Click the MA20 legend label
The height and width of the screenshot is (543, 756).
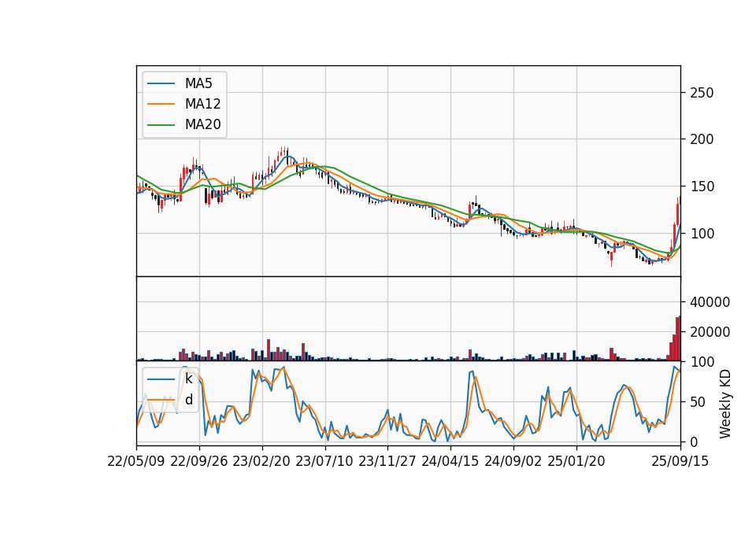coord(202,125)
